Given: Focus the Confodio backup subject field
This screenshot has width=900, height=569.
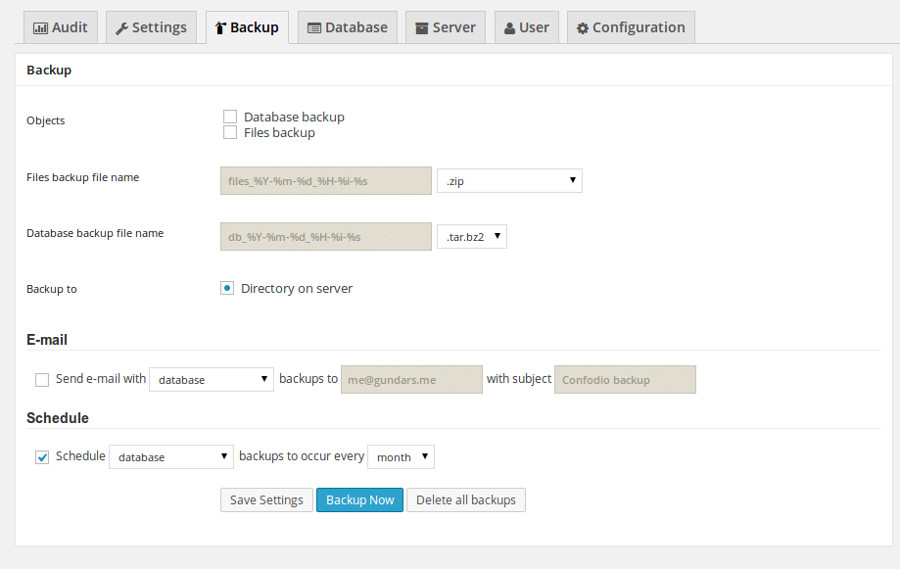Looking at the screenshot, I should [625, 380].
